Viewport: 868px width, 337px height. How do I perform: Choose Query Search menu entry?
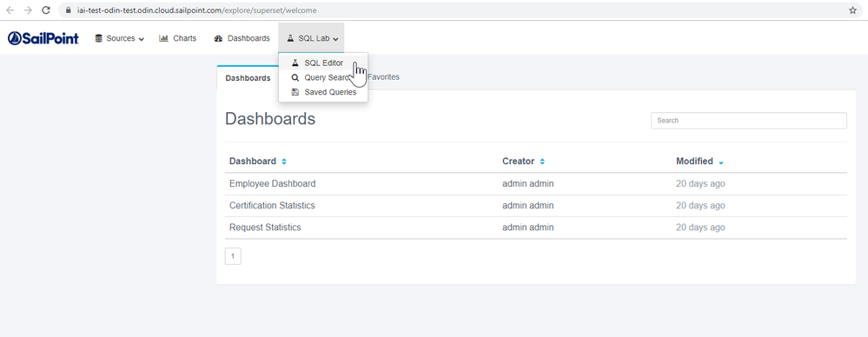click(x=323, y=77)
